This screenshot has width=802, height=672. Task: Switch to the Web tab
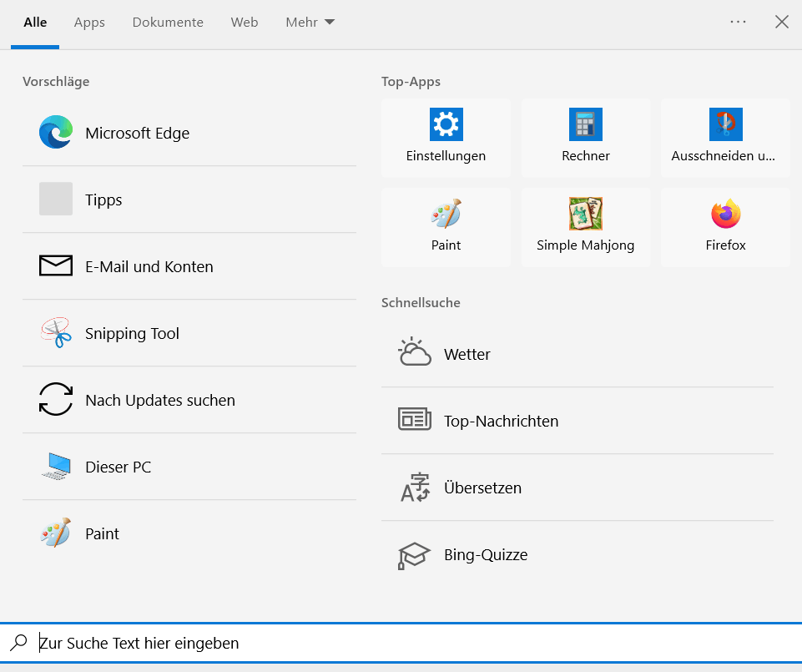pyautogui.click(x=245, y=22)
